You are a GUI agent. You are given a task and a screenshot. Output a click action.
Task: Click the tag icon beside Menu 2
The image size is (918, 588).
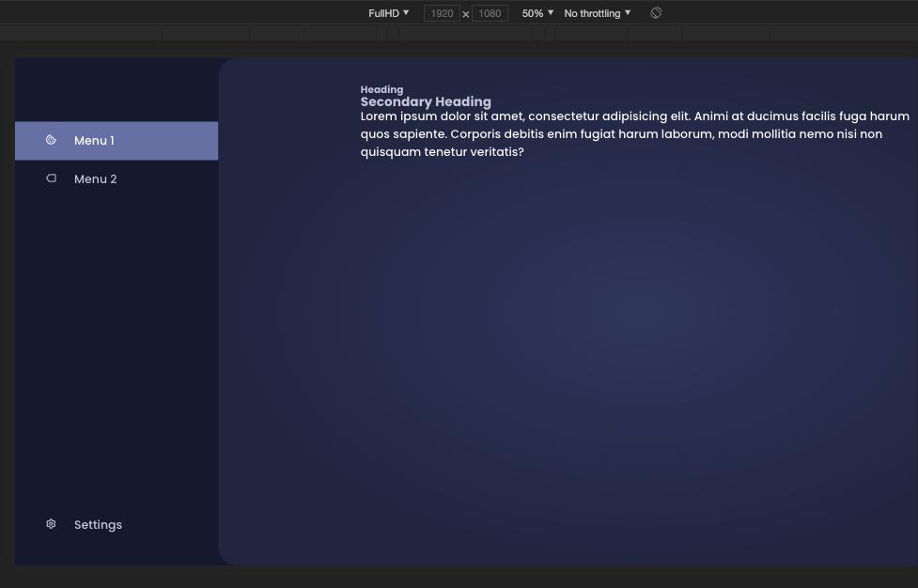pos(52,178)
